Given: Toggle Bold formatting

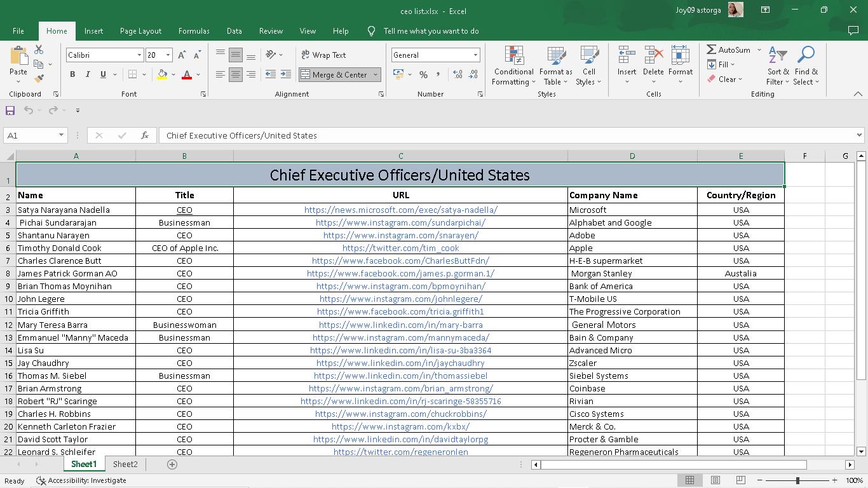Looking at the screenshot, I should click(x=72, y=74).
